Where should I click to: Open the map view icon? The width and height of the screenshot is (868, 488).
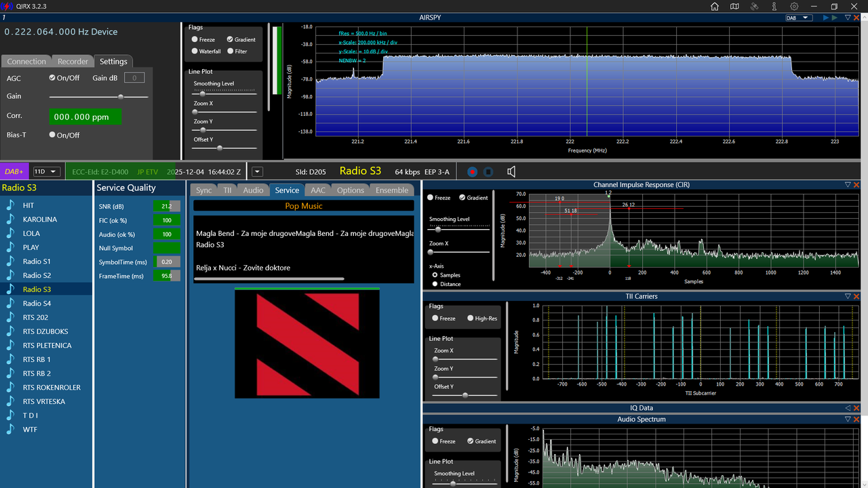[734, 6]
